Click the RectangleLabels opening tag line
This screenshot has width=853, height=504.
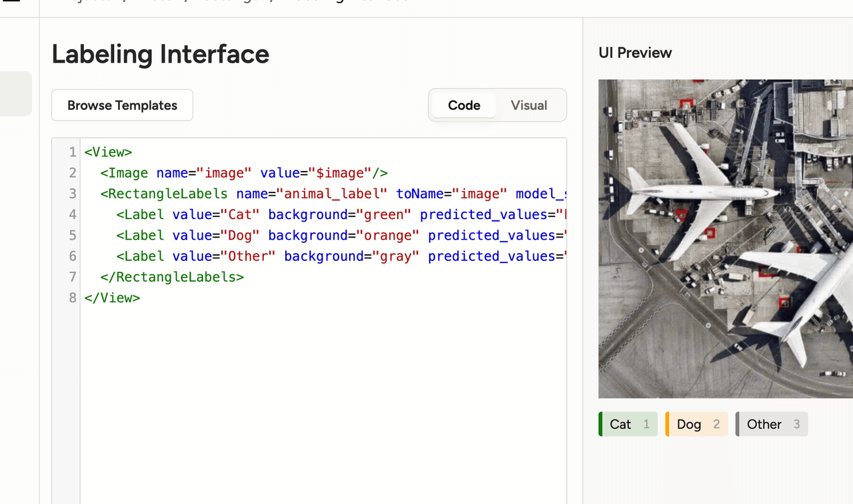tap(324, 194)
